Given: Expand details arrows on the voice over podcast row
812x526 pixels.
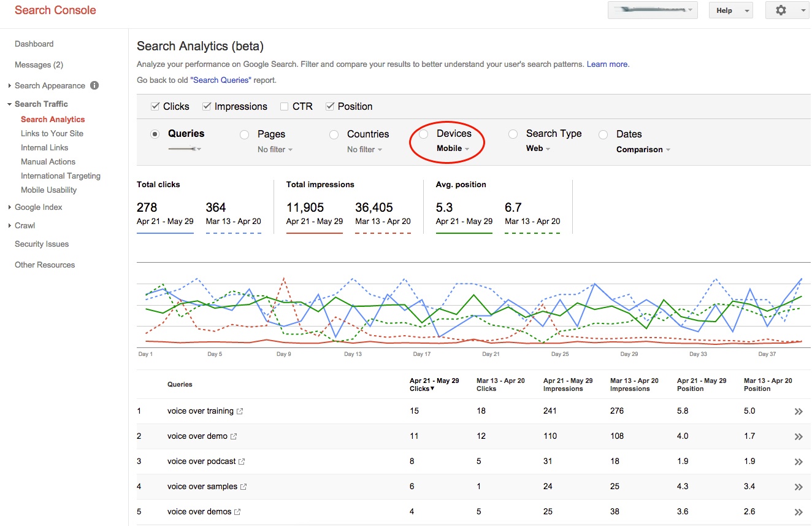Looking at the screenshot, I should [x=799, y=462].
